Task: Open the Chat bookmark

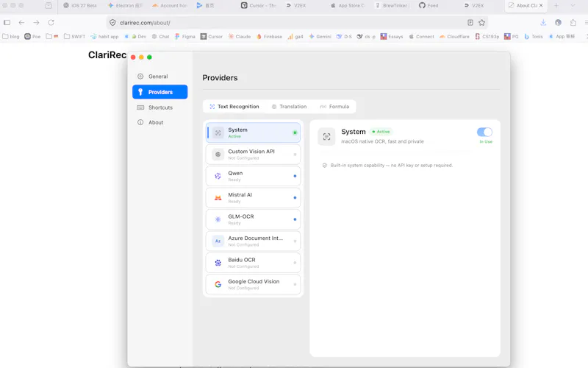Action: point(160,36)
